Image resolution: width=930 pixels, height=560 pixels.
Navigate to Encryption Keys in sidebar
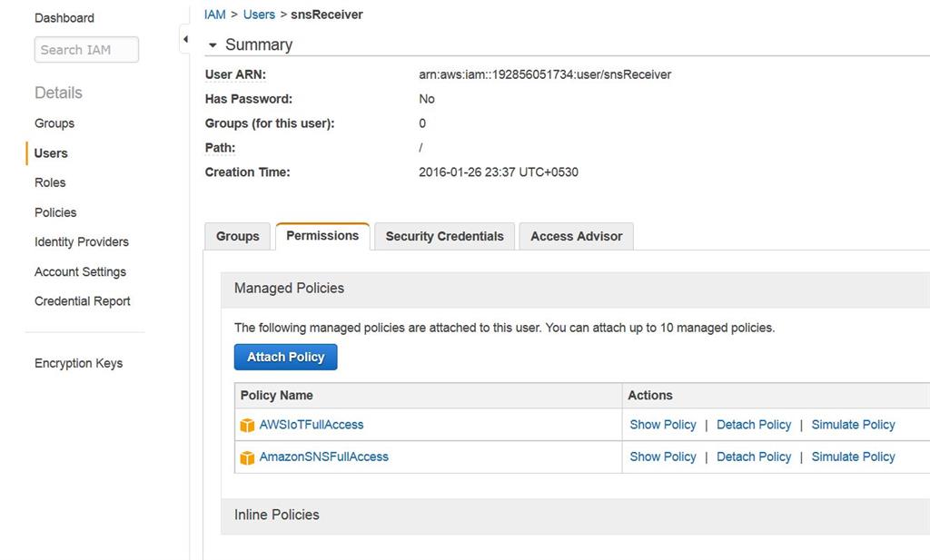tap(78, 363)
